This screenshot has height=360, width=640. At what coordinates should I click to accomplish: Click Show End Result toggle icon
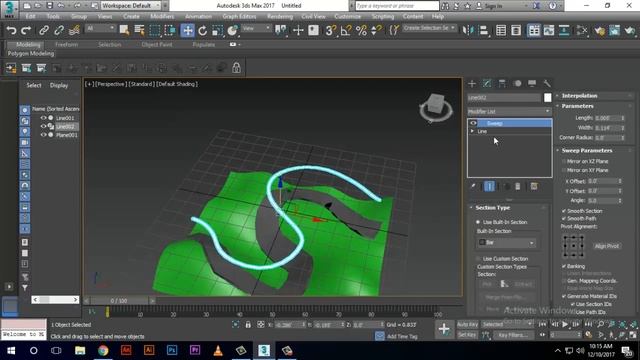tap(489, 186)
